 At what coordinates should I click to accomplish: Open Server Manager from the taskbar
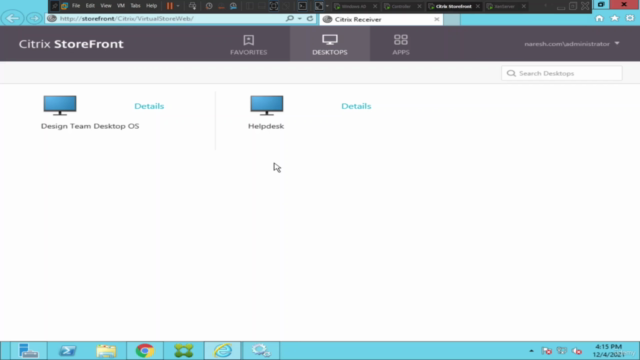(28, 351)
